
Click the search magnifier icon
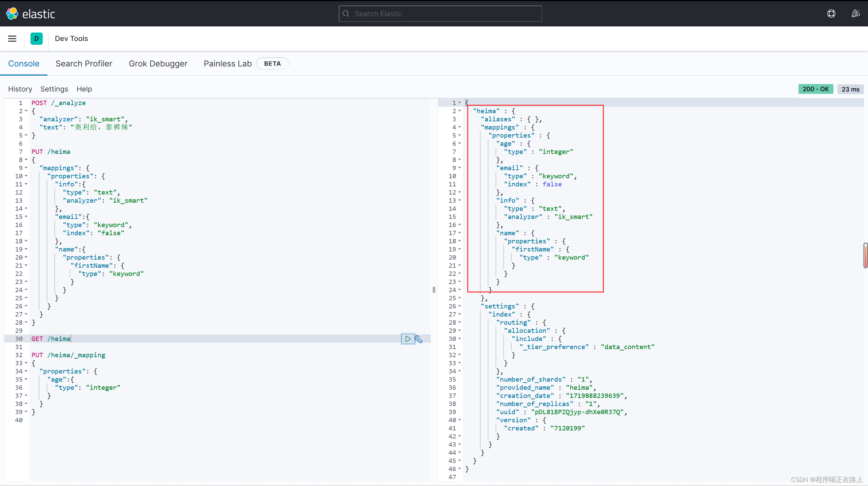click(346, 14)
